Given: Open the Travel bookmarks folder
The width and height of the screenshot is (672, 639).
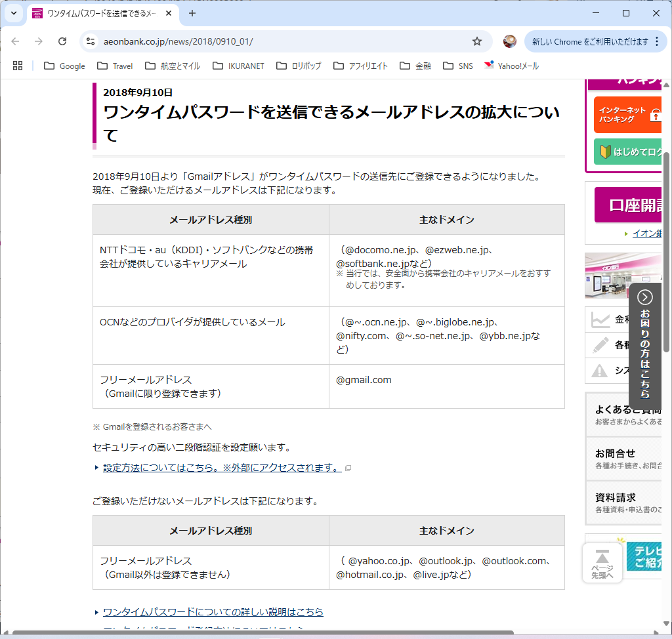Looking at the screenshot, I should click(x=115, y=66).
